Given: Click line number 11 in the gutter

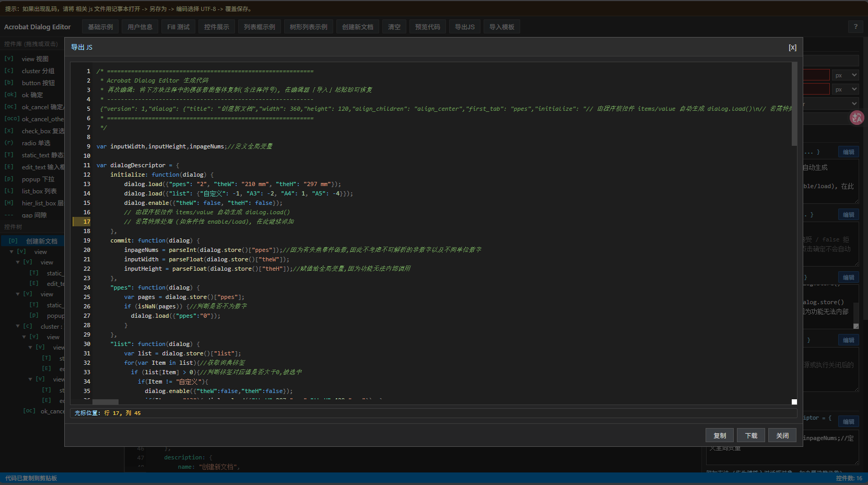Looking at the screenshot, I should [87, 165].
